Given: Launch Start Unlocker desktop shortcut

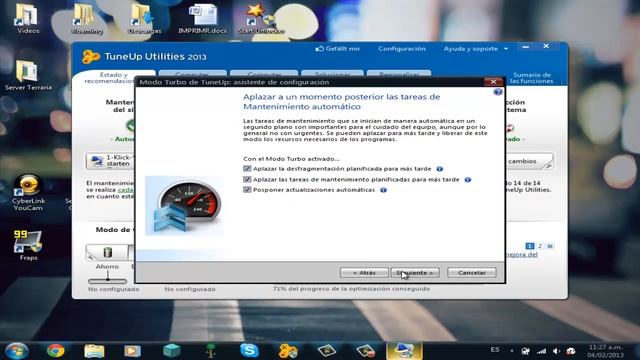Looking at the screenshot, I should click(261, 18).
